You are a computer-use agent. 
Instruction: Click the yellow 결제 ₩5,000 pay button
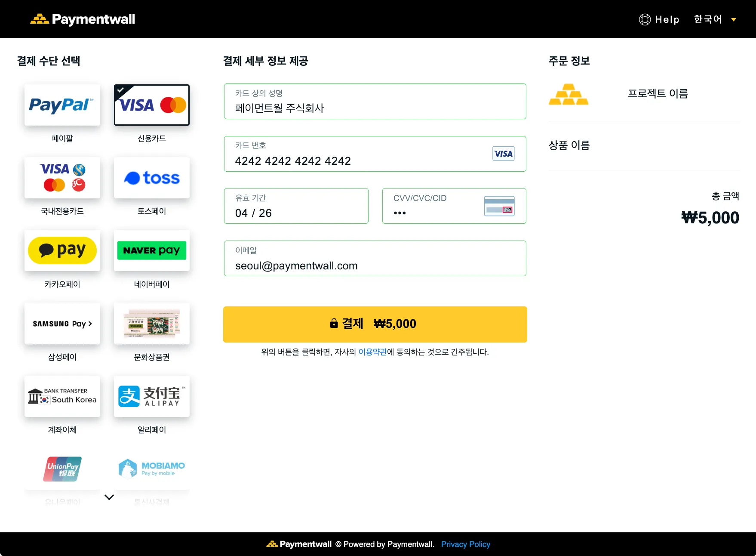pos(375,324)
